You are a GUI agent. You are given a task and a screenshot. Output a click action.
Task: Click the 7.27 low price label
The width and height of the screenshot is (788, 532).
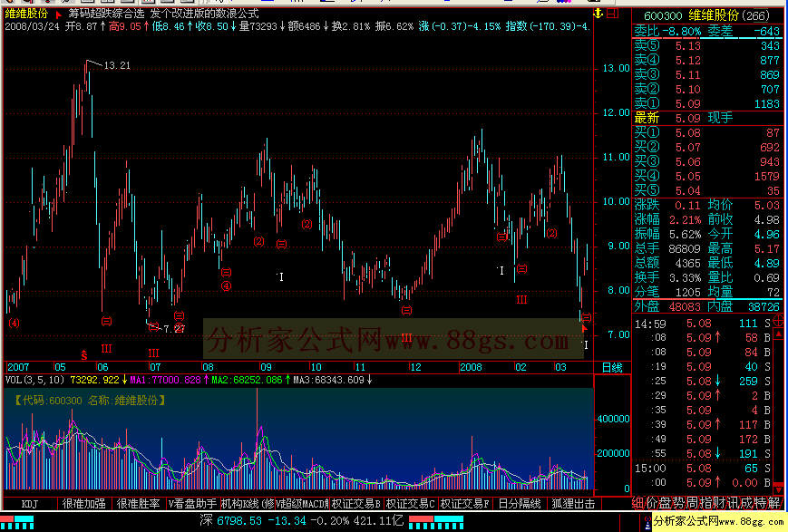click(174, 329)
